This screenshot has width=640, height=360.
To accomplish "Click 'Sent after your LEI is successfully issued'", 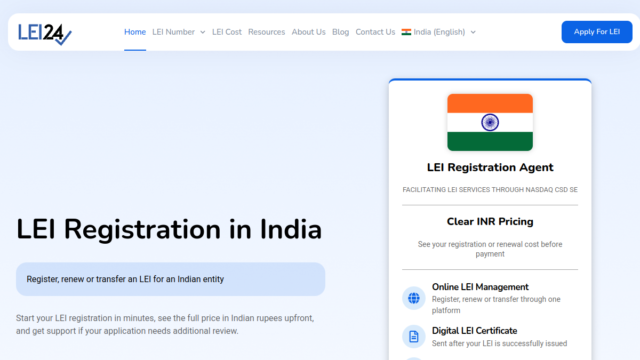I will [499, 343].
